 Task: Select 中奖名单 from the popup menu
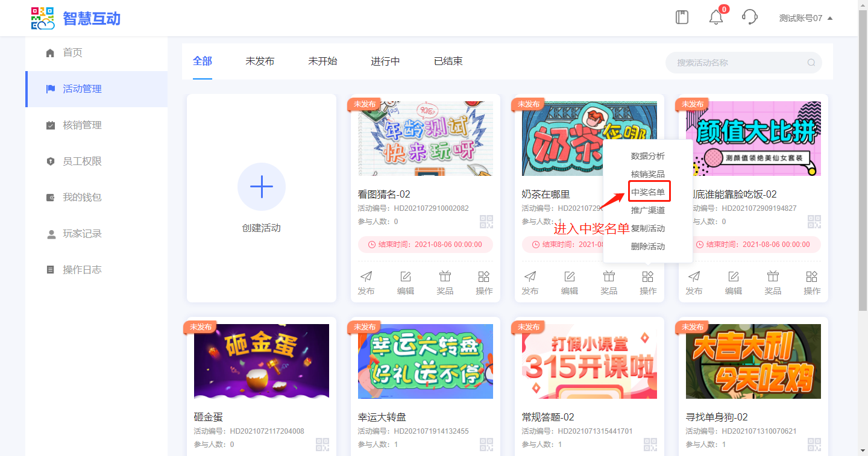(648, 192)
